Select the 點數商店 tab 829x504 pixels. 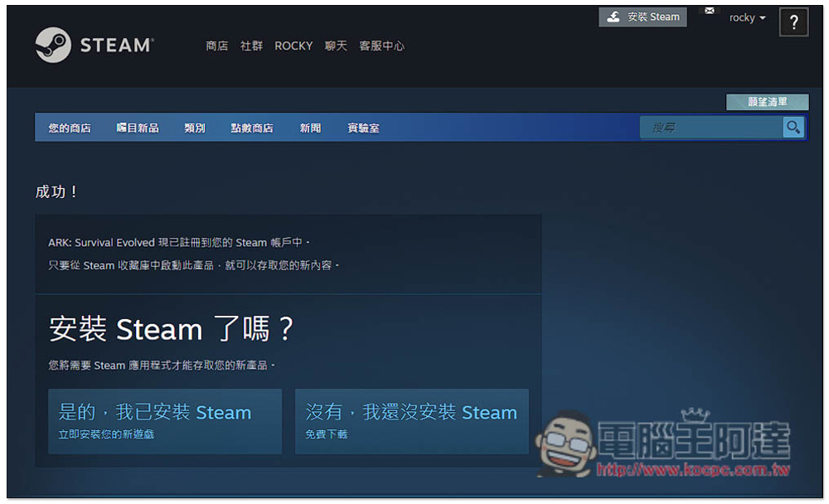pyautogui.click(x=252, y=128)
